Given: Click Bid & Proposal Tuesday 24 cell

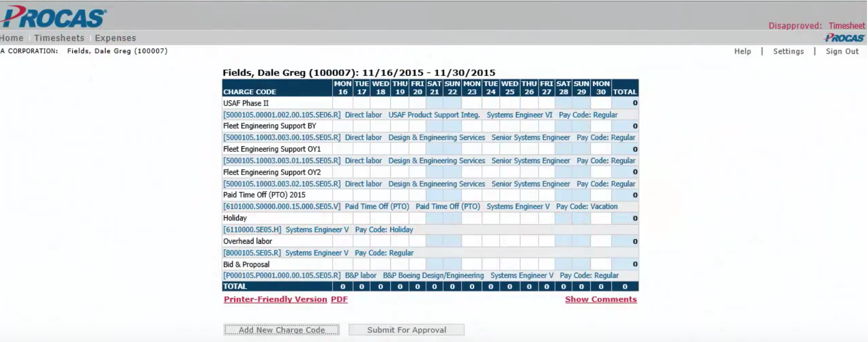Looking at the screenshot, I should click(491, 265).
